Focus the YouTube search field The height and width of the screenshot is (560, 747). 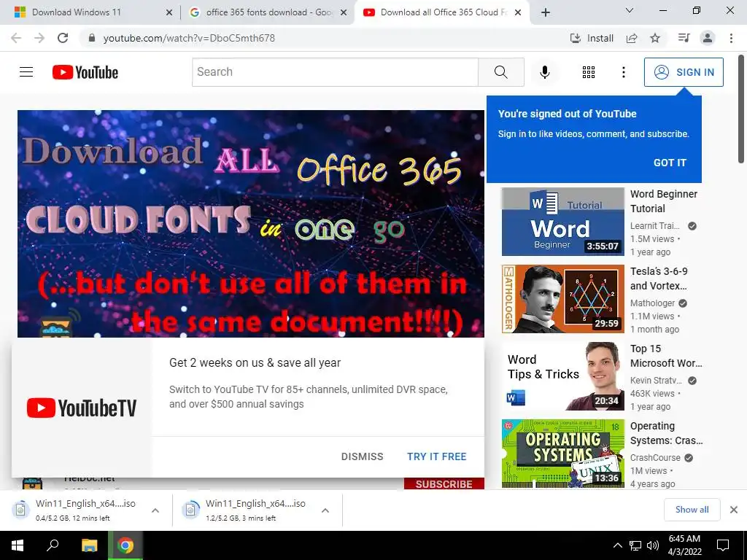tap(335, 72)
